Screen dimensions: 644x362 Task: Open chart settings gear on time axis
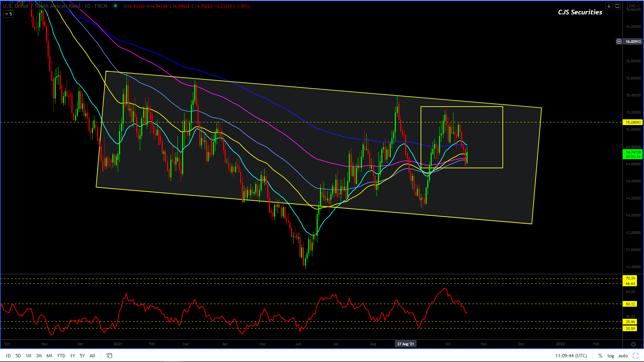633,344
